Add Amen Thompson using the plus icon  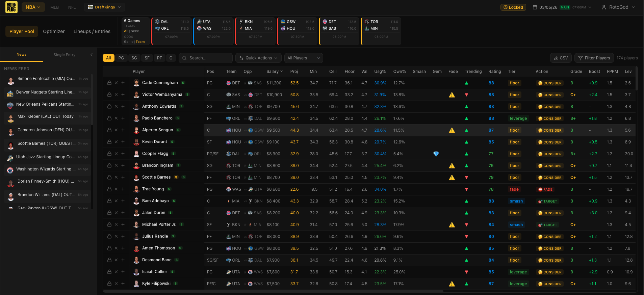(x=123, y=248)
